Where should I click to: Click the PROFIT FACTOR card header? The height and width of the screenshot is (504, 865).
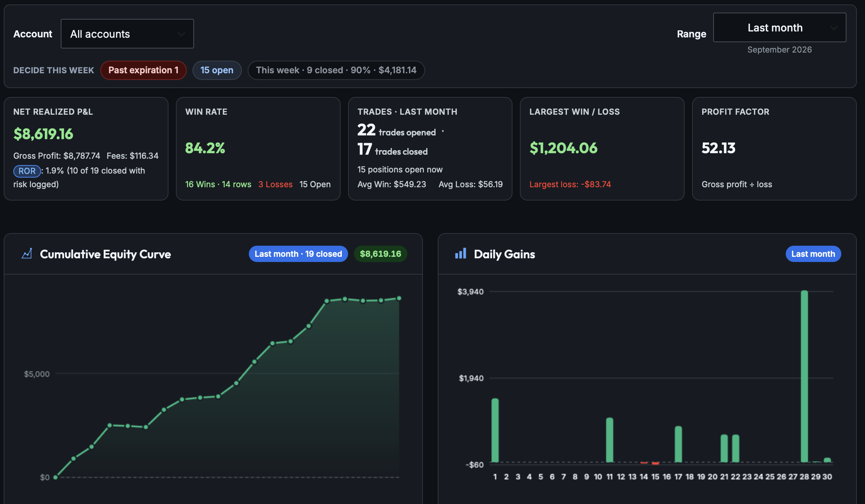735,112
